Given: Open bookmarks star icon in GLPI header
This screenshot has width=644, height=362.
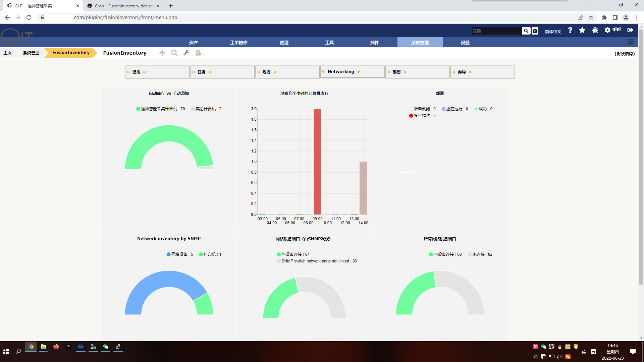Looking at the screenshot, I should coord(582,30).
